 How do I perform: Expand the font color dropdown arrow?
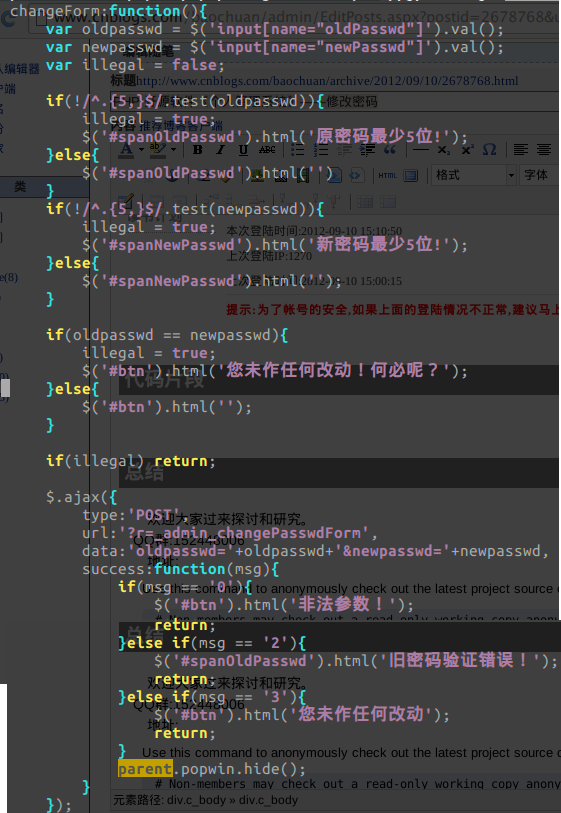click(x=141, y=150)
